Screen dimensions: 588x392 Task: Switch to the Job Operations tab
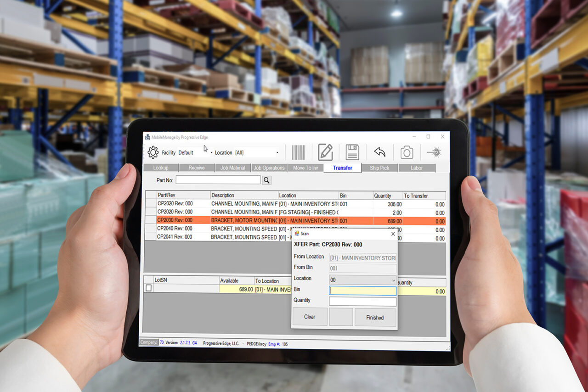(x=270, y=168)
